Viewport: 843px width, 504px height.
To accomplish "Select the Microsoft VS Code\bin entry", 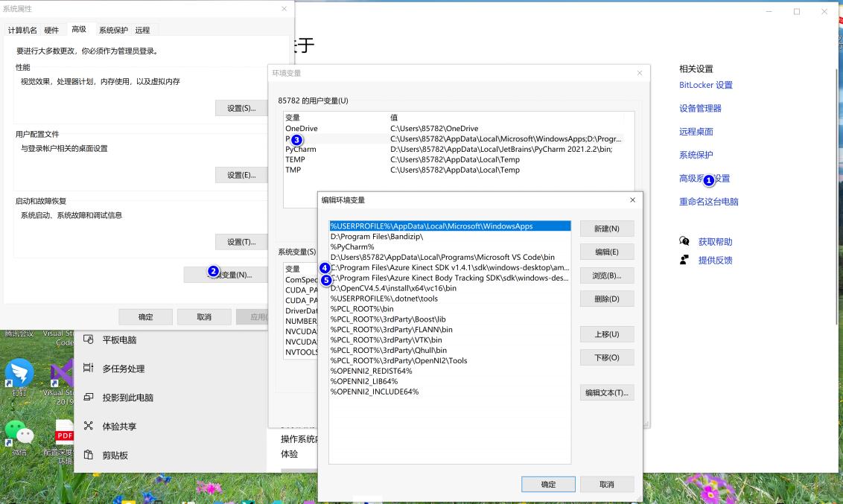I will coord(450,257).
